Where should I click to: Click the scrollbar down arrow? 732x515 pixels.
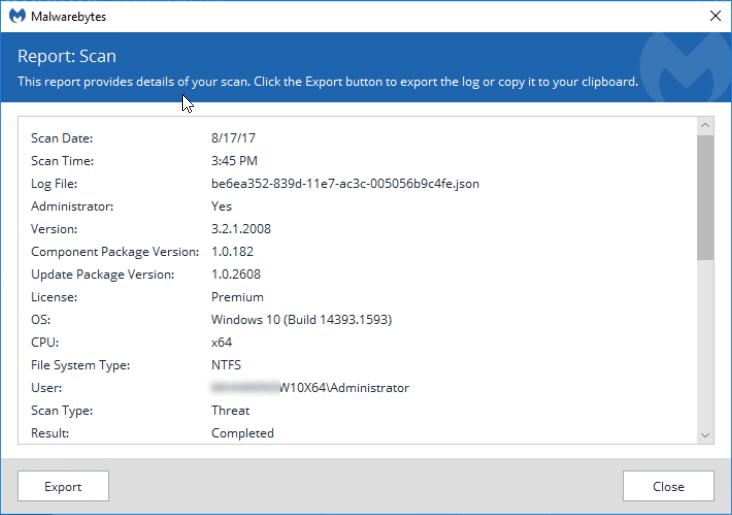(x=705, y=435)
